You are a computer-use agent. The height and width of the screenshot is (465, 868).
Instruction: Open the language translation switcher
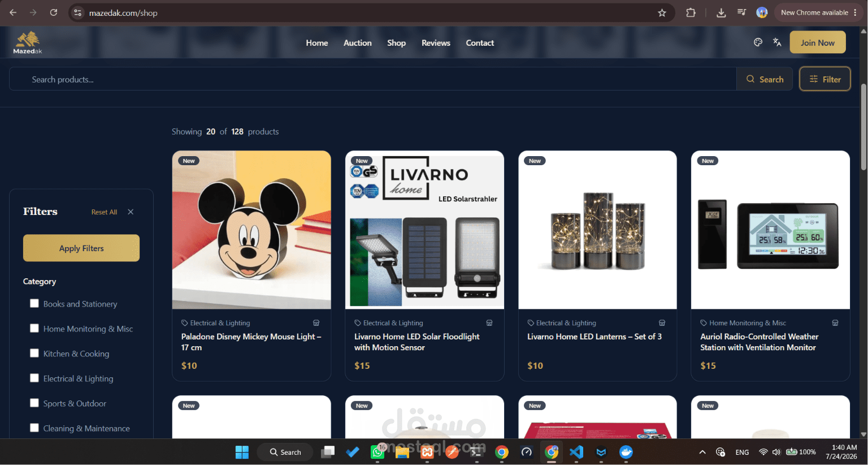(x=777, y=42)
